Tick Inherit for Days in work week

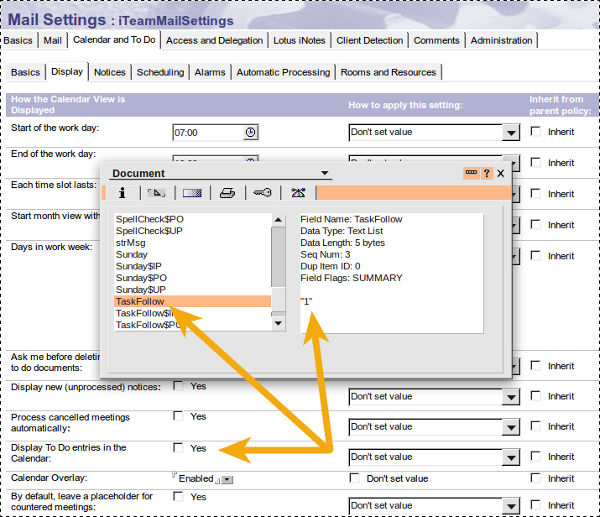(x=536, y=255)
